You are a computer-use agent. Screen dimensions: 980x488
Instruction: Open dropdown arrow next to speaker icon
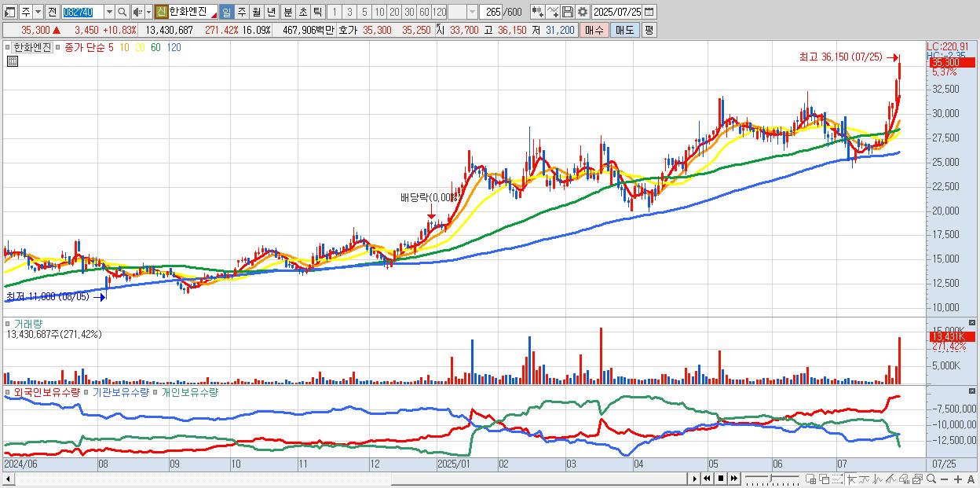[148, 13]
